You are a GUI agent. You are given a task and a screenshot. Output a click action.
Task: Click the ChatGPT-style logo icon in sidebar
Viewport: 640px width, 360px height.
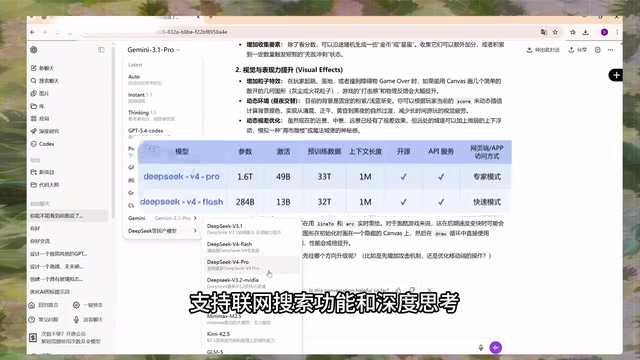click(x=34, y=50)
